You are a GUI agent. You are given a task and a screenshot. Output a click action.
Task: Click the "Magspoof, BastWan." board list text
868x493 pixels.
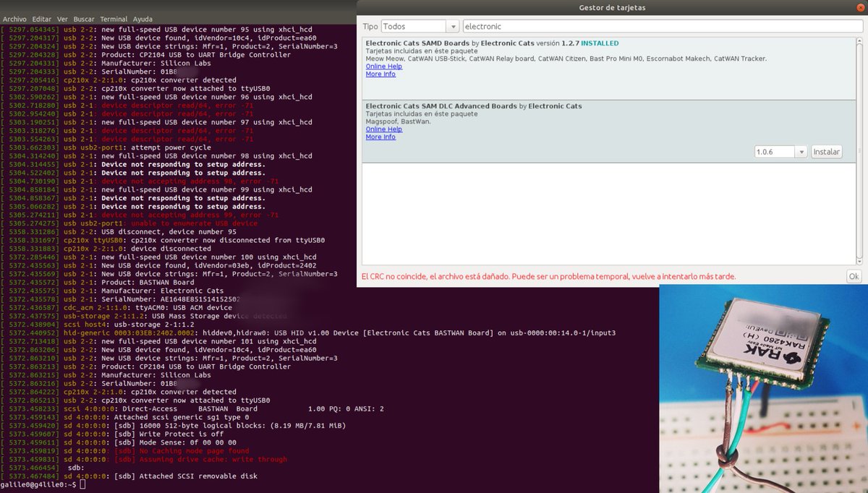click(399, 121)
